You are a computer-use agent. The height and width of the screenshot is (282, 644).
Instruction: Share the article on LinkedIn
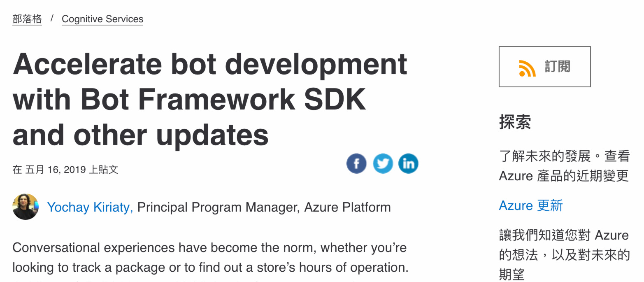[x=408, y=163]
